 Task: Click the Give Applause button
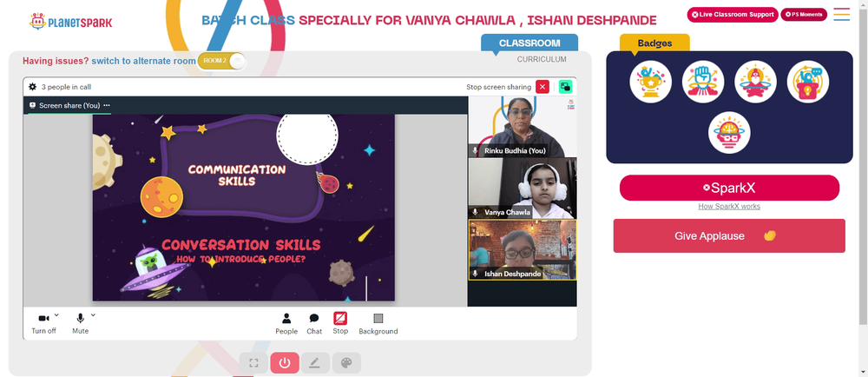pyautogui.click(x=729, y=235)
